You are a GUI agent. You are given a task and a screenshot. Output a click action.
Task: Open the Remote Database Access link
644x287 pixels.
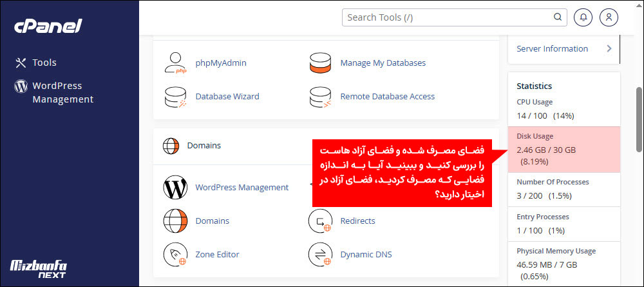[387, 97]
